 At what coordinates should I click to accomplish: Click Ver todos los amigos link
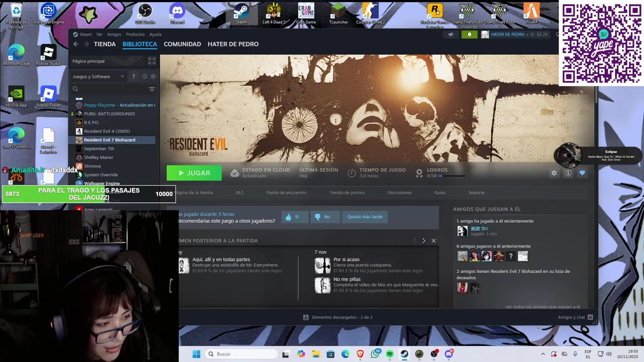click(x=542, y=307)
